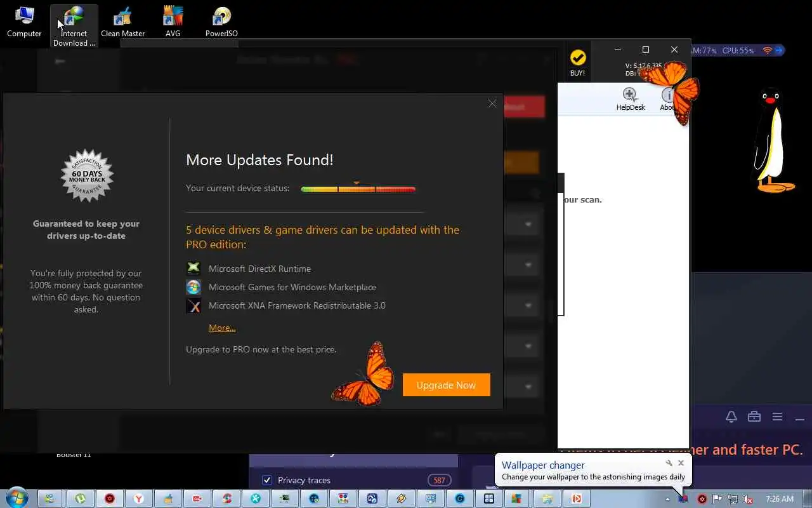
Task: Click the 60 days money back badge
Action: tap(87, 176)
